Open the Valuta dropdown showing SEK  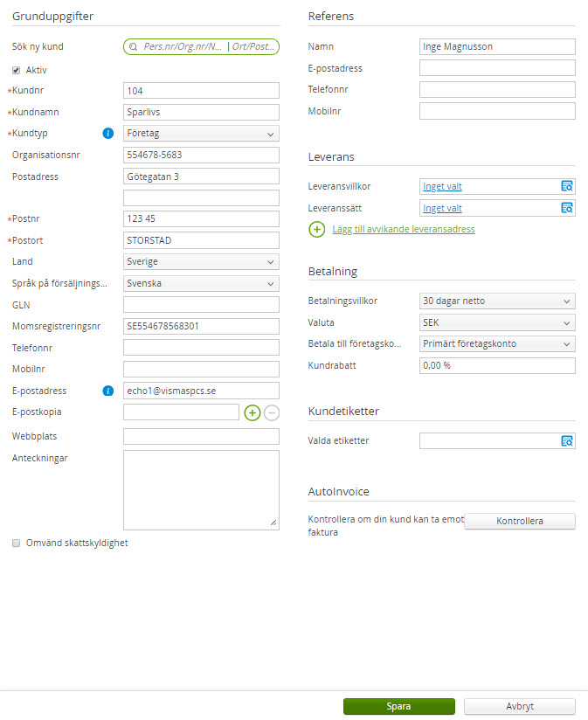(497, 322)
